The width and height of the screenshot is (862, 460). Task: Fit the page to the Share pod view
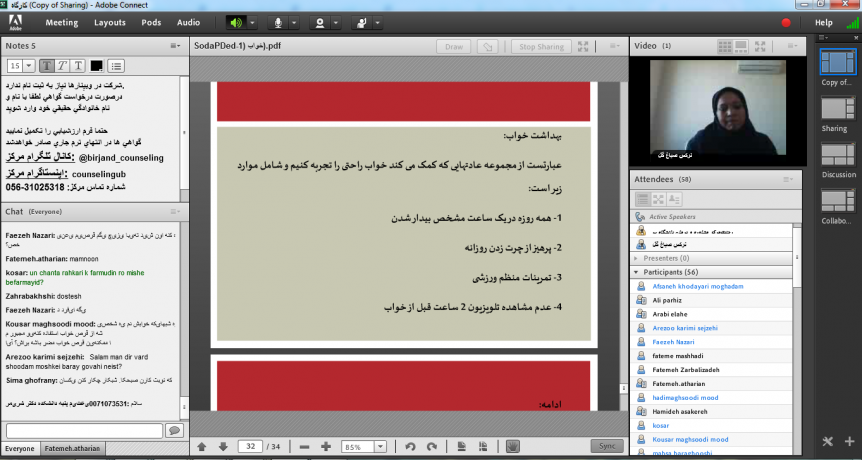pos(462,446)
